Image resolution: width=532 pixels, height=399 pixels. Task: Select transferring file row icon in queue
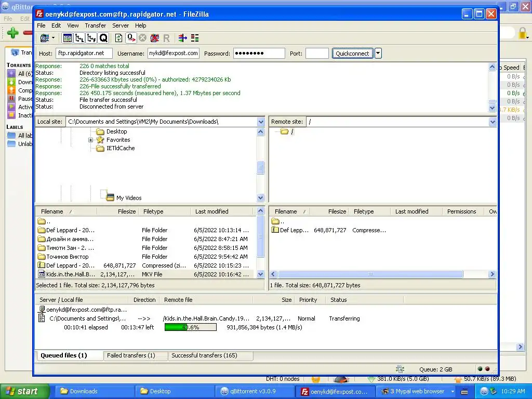tap(42, 318)
